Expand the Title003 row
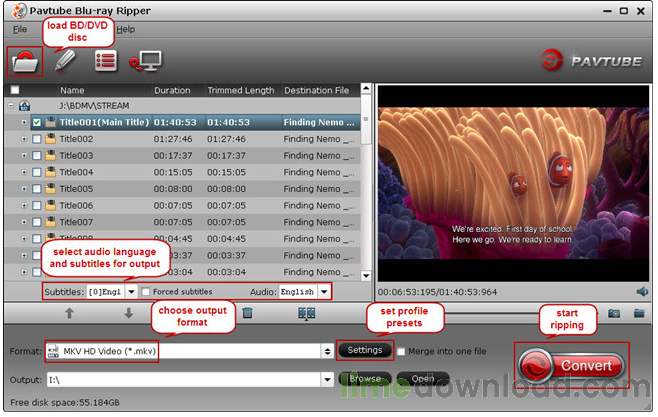 (24, 156)
